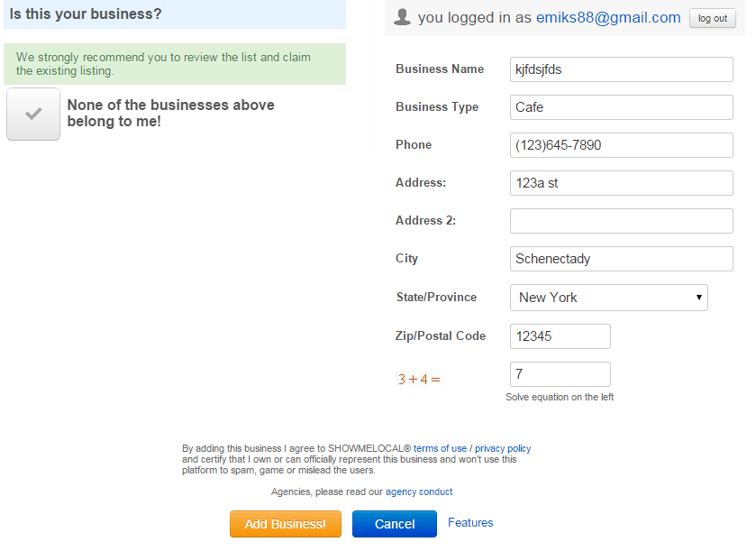The width and height of the screenshot is (756, 551).
Task: Focus the Business Name field
Action: [x=622, y=69]
